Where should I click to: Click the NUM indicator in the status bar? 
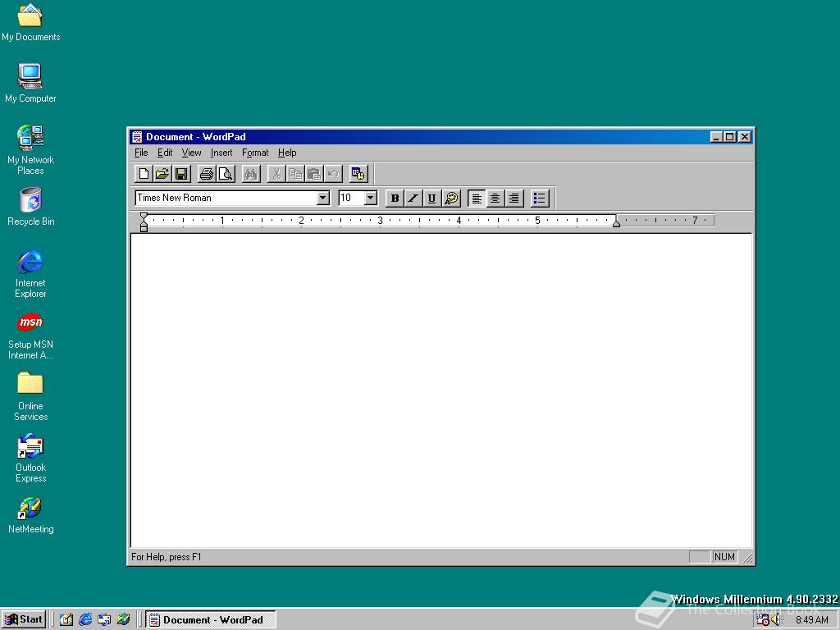click(725, 556)
